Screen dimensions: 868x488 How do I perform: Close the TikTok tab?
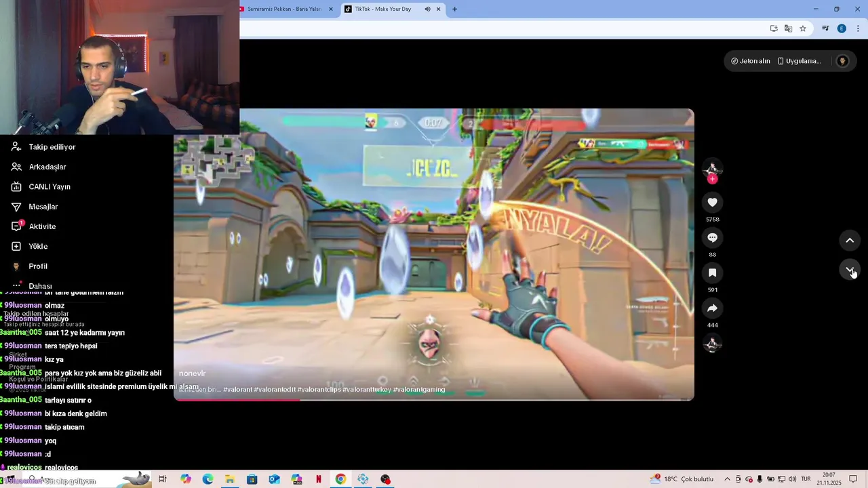[x=439, y=9]
